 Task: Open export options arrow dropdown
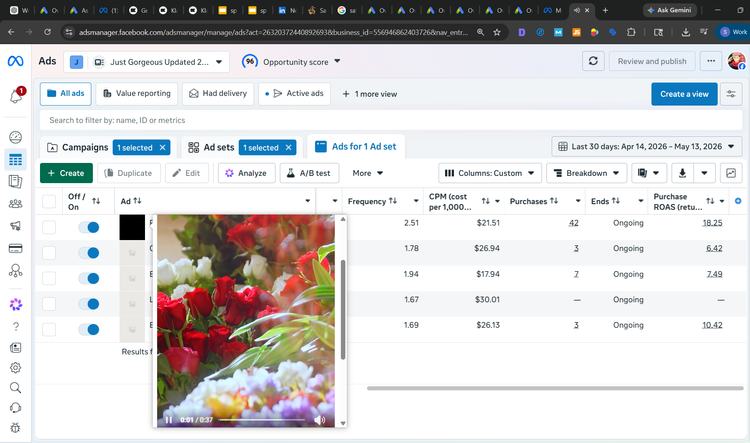point(704,173)
